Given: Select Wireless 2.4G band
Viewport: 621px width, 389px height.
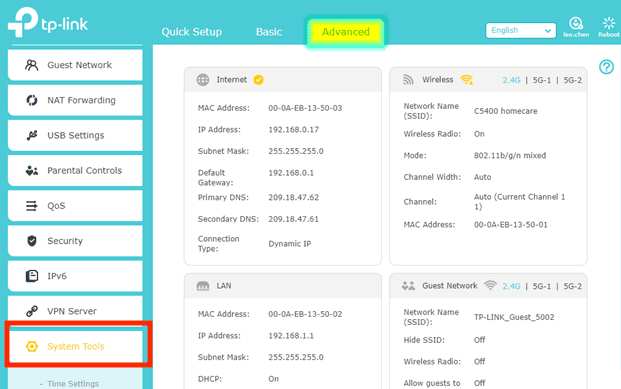Looking at the screenshot, I should [511, 80].
